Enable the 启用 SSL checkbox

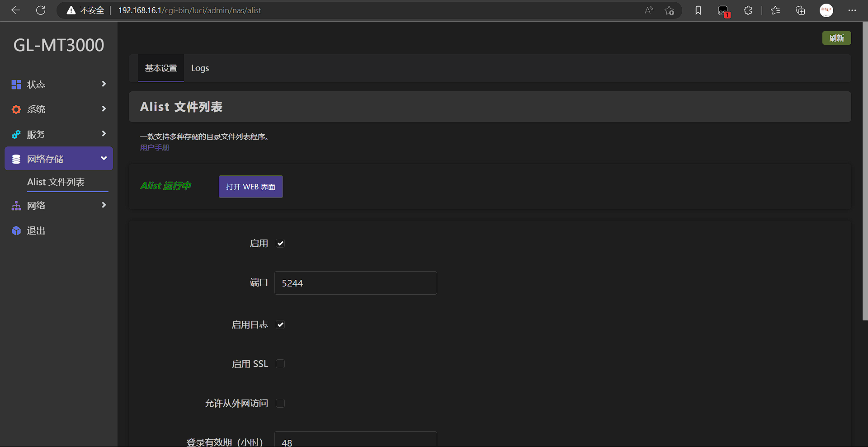point(280,364)
